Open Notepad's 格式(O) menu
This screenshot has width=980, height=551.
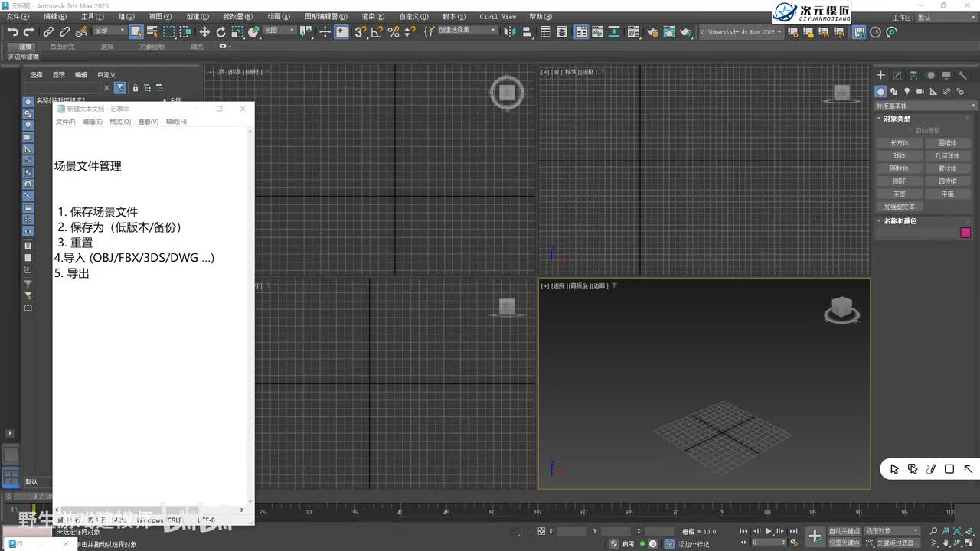point(120,122)
